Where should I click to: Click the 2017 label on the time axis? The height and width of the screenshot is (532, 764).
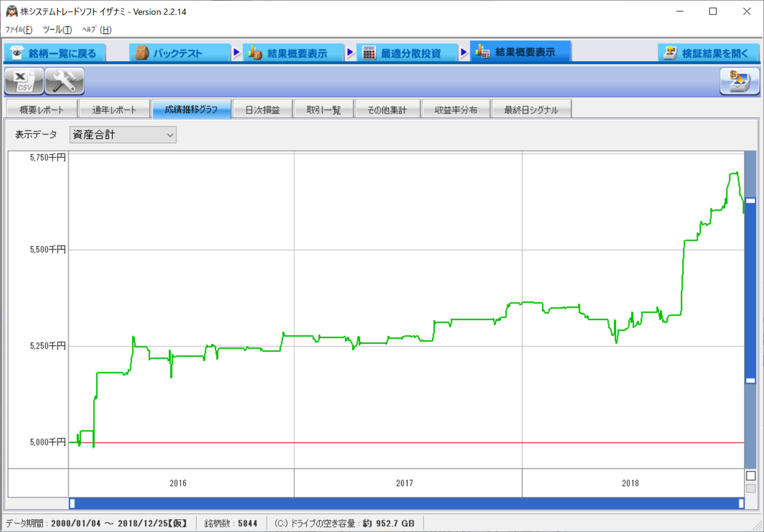[405, 483]
